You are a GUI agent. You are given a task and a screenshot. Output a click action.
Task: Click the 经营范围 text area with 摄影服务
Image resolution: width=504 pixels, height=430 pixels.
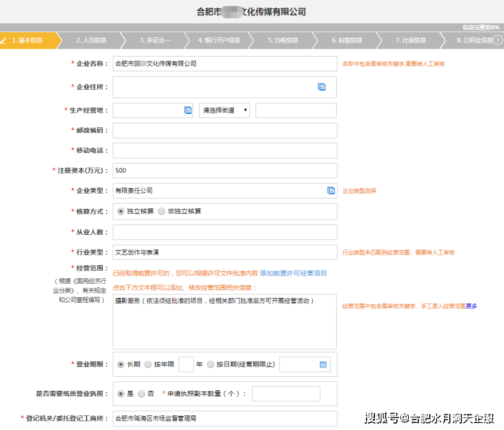[x=225, y=322]
